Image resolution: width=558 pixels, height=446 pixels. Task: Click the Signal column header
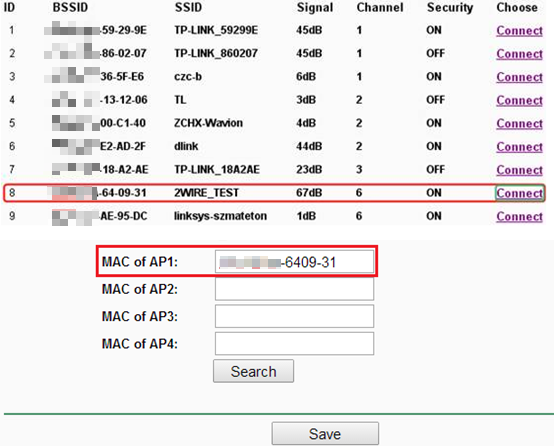pyautogui.click(x=315, y=8)
